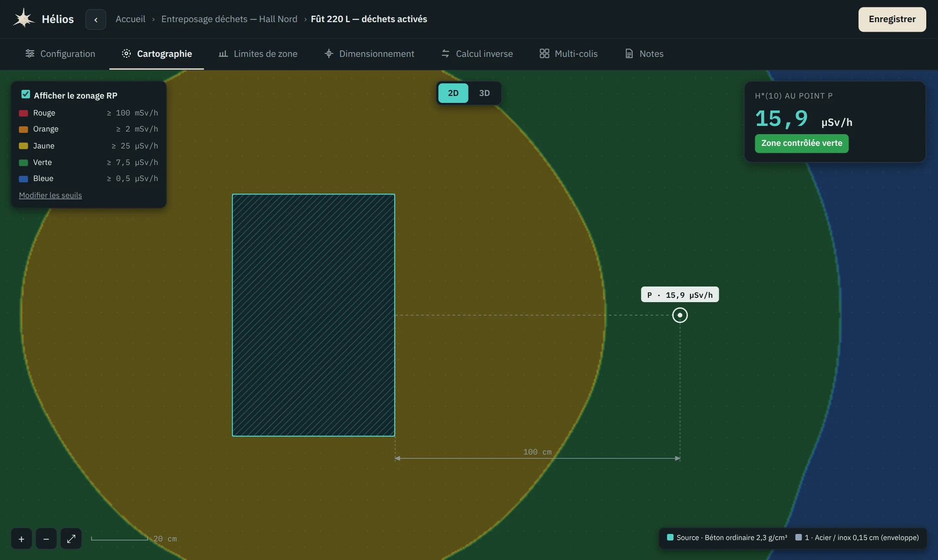Viewport: 938px width, 560px height.
Task: Click the Dimensionnement crosshair icon
Action: coord(329,53)
